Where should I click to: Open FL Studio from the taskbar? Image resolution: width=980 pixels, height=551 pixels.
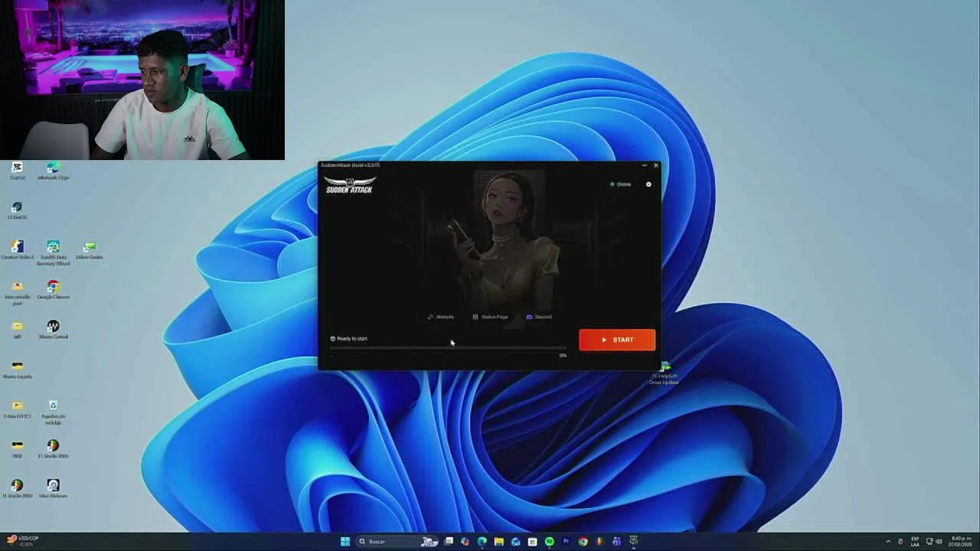click(599, 542)
